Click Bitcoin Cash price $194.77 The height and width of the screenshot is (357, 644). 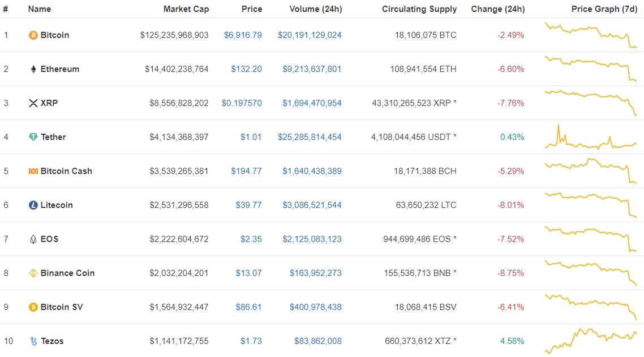pyautogui.click(x=246, y=171)
